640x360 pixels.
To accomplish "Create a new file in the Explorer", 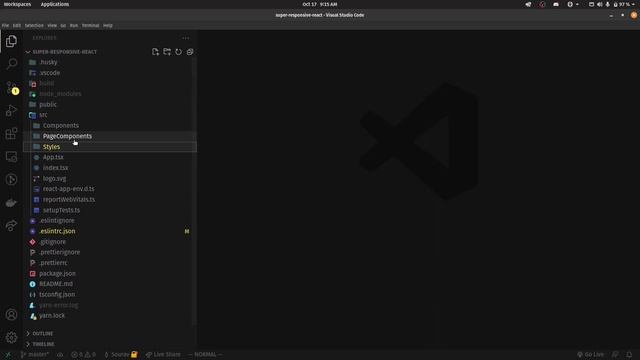I will point(155,52).
